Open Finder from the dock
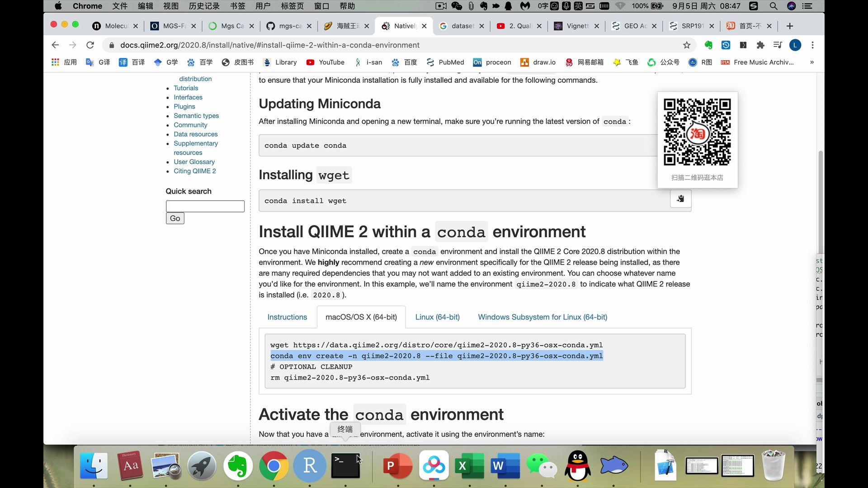 94,466
